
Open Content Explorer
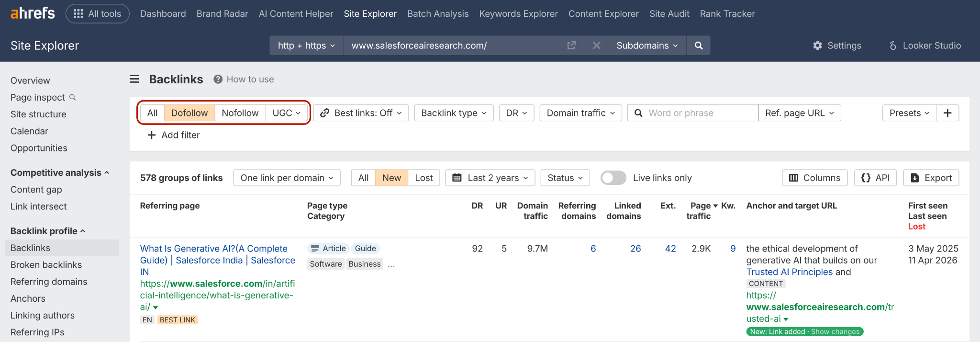point(603,14)
